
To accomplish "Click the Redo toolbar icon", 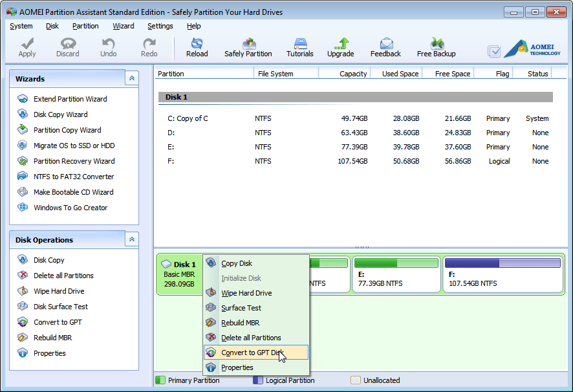I will click(149, 47).
